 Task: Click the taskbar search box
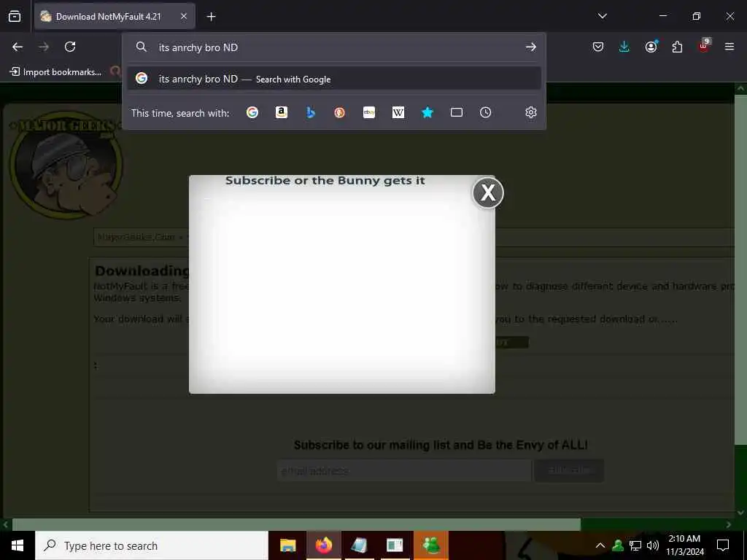152,545
